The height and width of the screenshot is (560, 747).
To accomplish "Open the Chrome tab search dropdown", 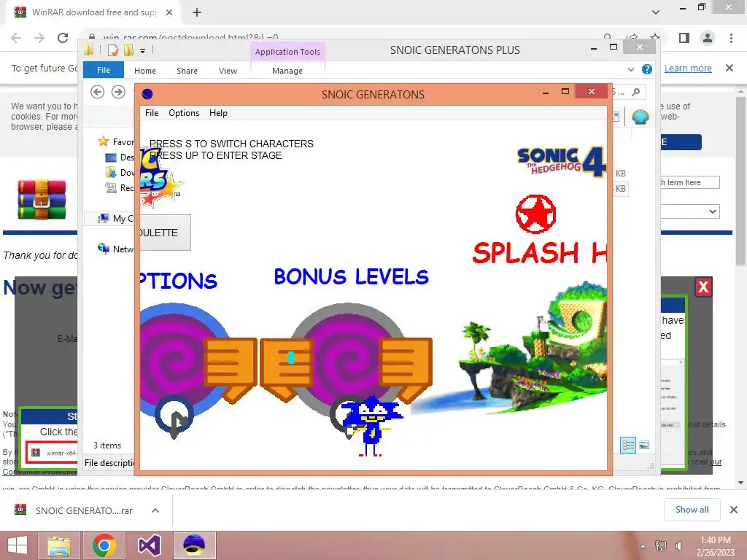I will [x=656, y=12].
